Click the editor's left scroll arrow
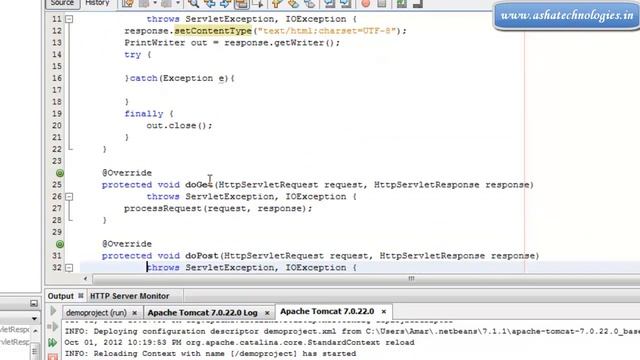 click(x=85, y=279)
